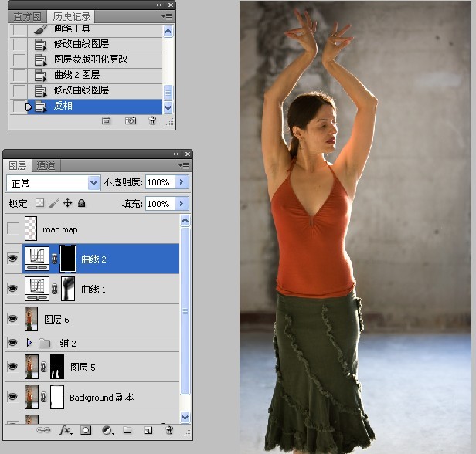Lock position move icon
476x454 pixels.
(67, 202)
